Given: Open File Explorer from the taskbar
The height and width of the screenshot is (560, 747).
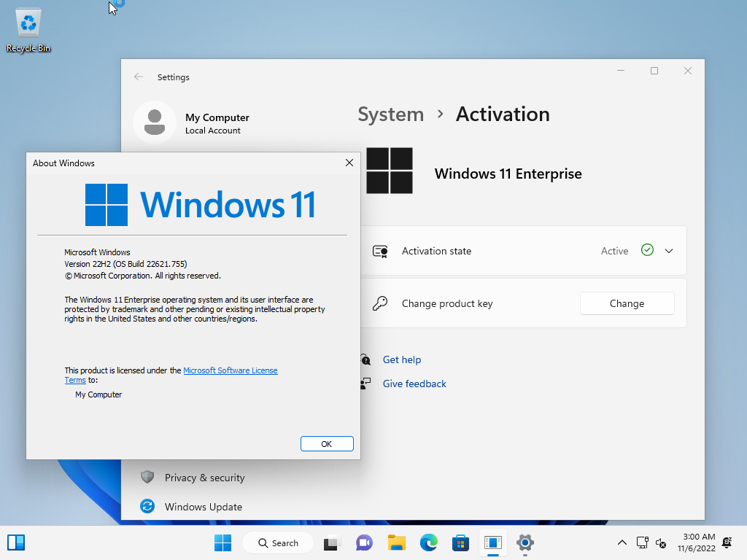Looking at the screenshot, I should [396, 542].
